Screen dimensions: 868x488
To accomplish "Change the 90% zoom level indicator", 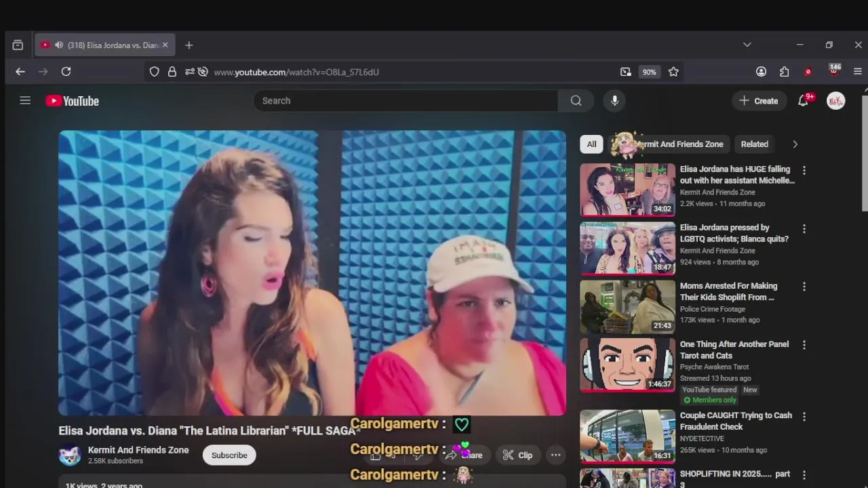I will pyautogui.click(x=650, y=72).
